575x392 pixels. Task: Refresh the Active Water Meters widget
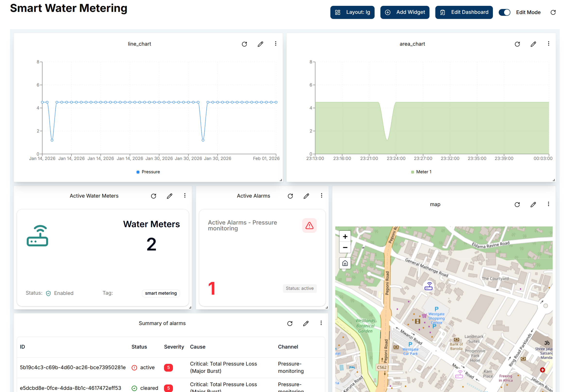pyautogui.click(x=154, y=196)
